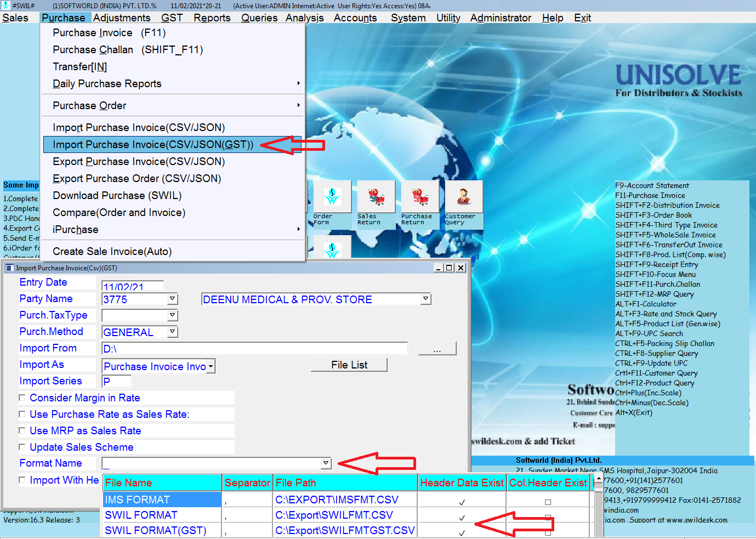Open the GST menu
Screen dimensions: 756x539
click(172, 18)
